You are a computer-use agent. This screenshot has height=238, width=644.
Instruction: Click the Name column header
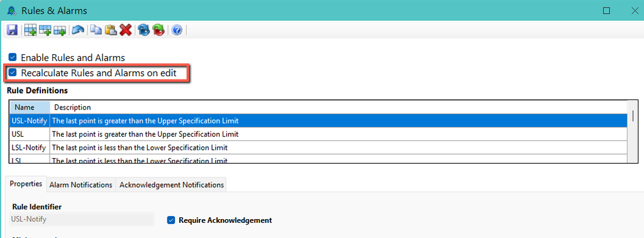30,107
